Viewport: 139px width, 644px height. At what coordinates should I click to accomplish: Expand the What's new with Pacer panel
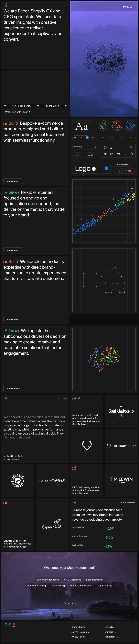(64, 112)
